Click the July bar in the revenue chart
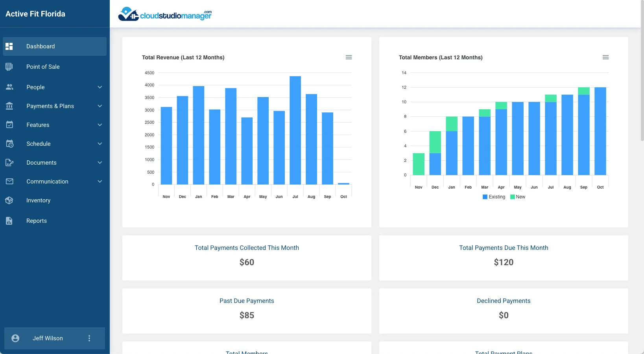 point(295,130)
